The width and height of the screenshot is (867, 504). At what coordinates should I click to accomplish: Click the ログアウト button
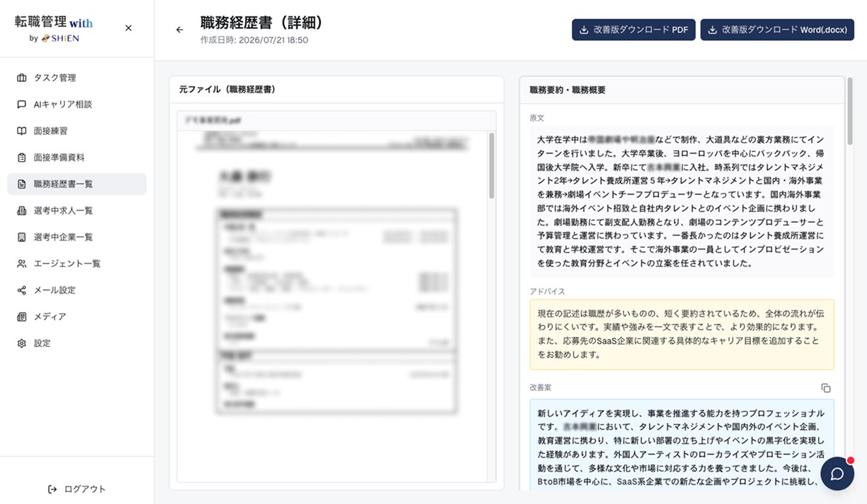(x=77, y=489)
